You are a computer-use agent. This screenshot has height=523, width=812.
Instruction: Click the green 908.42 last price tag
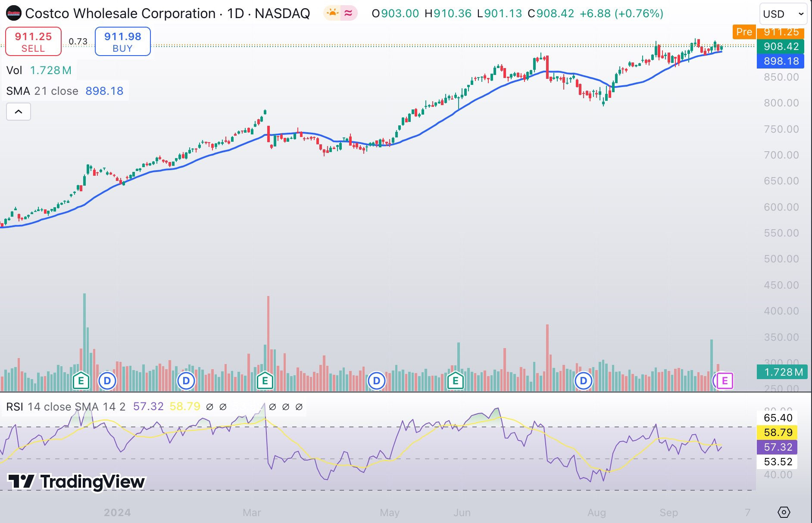tap(781, 47)
